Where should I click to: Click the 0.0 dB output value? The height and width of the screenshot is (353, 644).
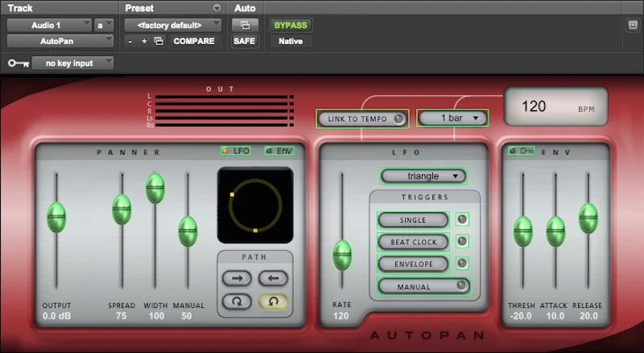point(56,316)
